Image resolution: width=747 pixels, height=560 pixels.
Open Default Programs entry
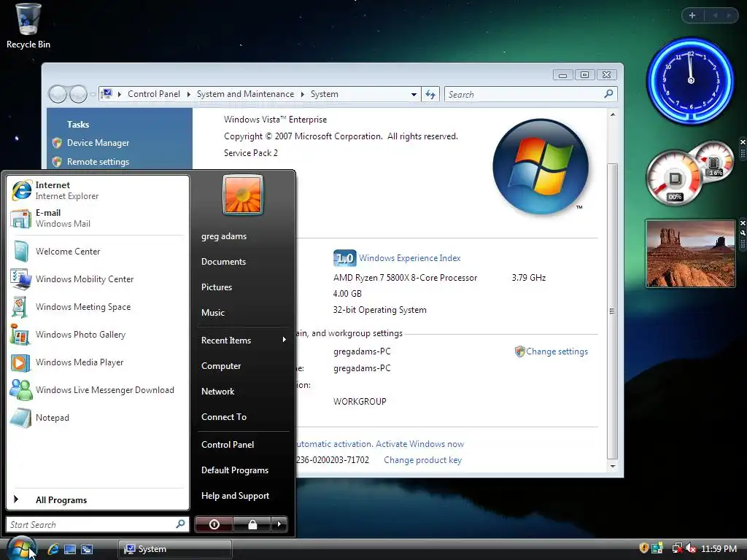(235, 470)
